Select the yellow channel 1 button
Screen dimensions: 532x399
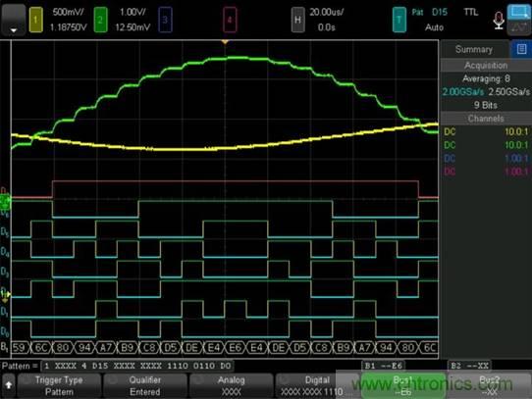tap(36, 20)
